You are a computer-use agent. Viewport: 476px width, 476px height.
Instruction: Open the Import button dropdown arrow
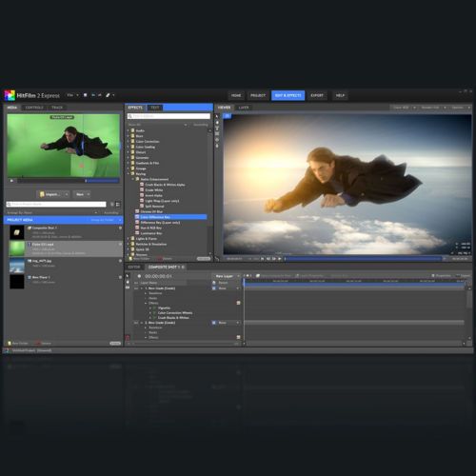tap(67, 194)
